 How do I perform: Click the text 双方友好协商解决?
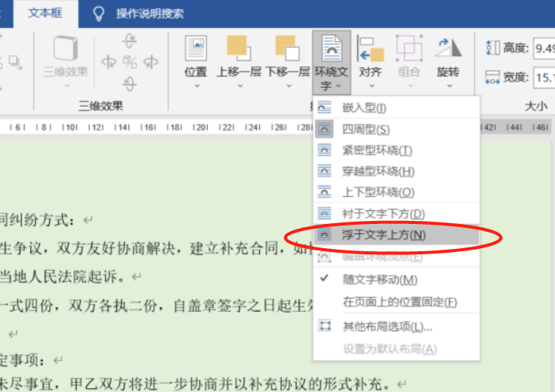(x=115, y=248)
